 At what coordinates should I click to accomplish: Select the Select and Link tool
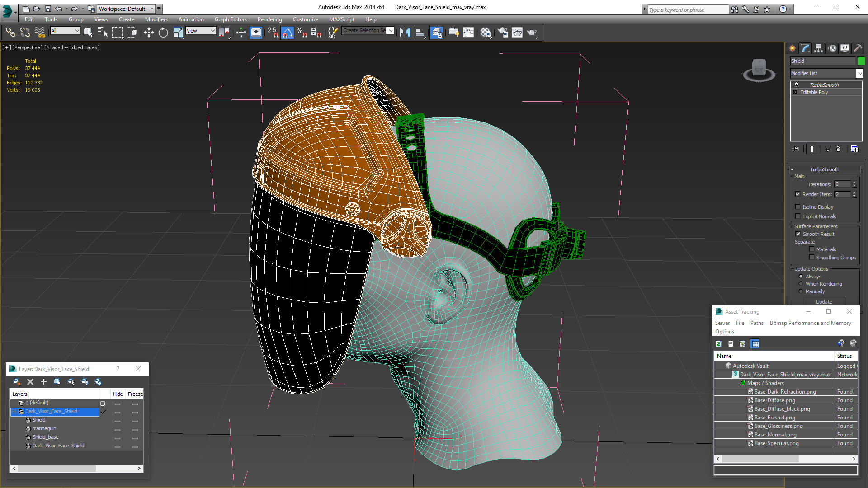[x=10, y=32]
